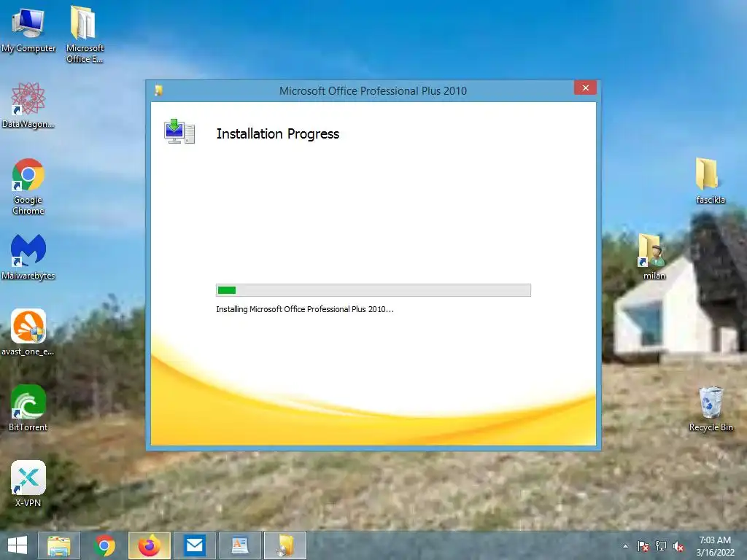Open the My Computer desktop icon
This screenshot has height=560, width=747.
pos(28,29)
